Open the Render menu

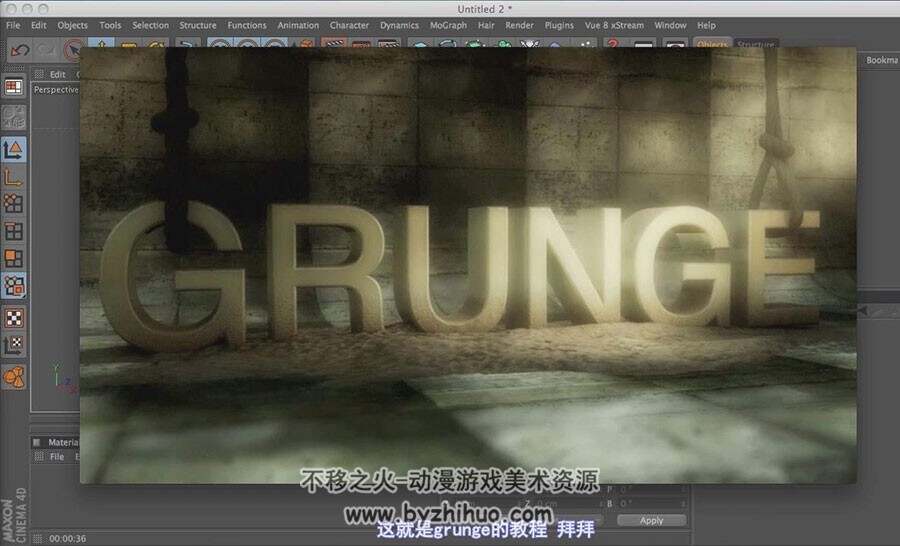coord(519,25)
